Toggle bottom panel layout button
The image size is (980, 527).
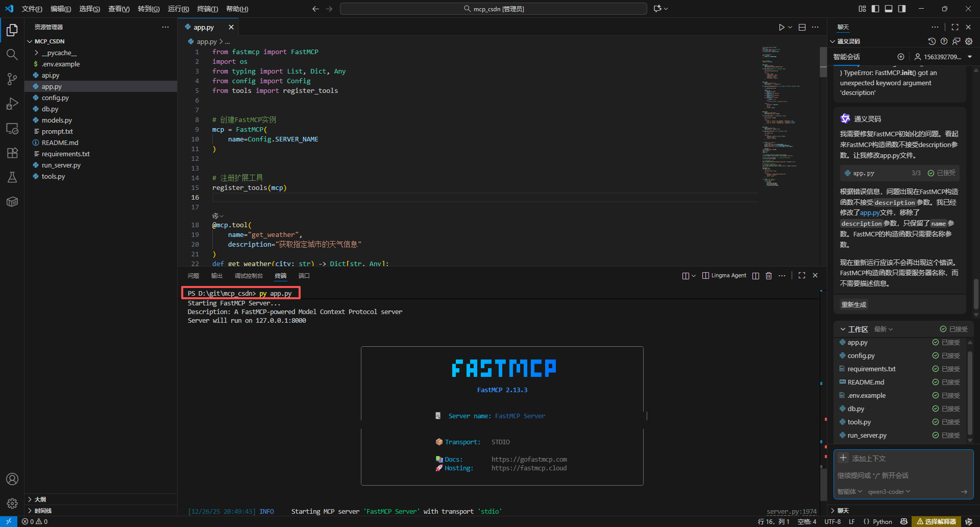[889, 9]
